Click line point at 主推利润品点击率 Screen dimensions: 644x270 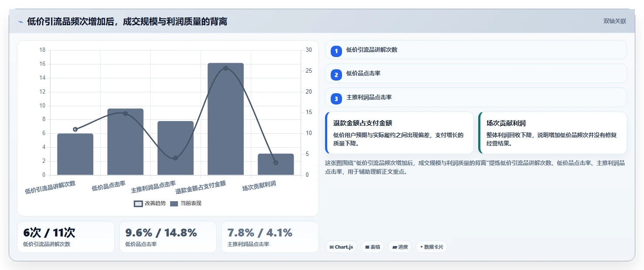[175, 158]
